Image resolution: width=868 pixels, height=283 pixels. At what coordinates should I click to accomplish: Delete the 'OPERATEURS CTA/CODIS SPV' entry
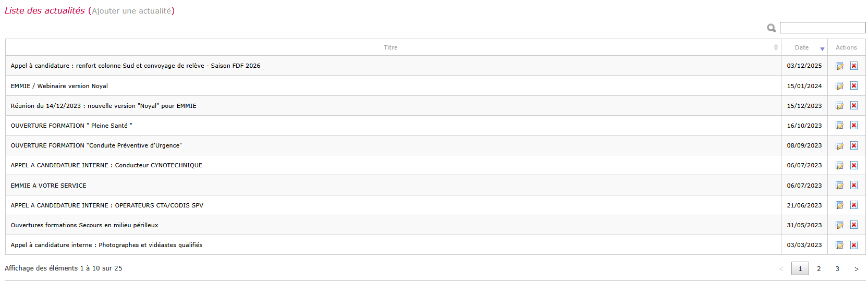(854, 205)
